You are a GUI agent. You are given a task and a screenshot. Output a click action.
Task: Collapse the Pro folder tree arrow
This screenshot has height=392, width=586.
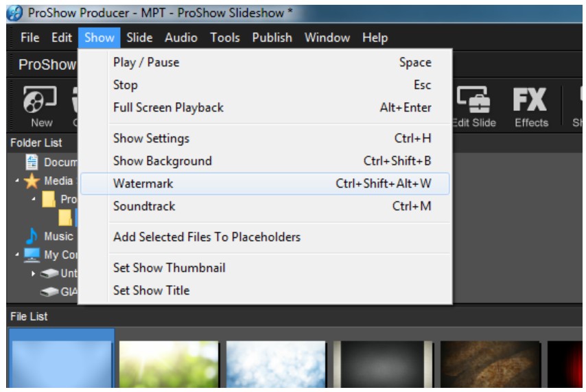[x=34, y=199]
